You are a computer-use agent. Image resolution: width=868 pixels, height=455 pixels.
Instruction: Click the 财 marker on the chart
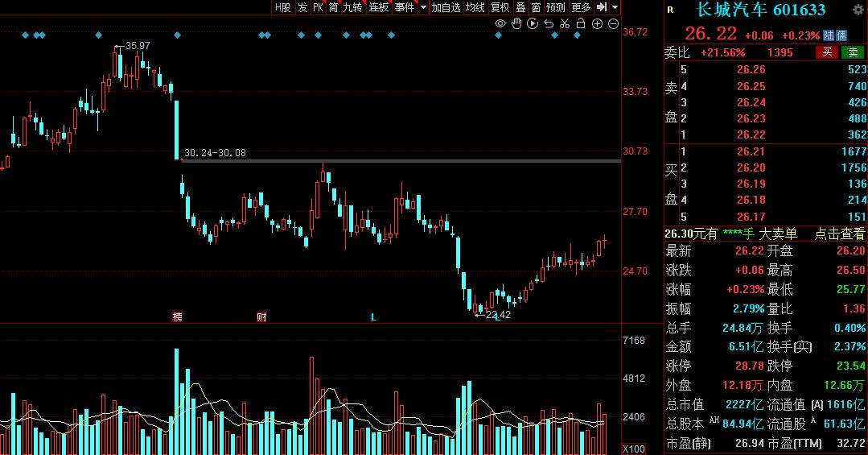tap(261, 317)
